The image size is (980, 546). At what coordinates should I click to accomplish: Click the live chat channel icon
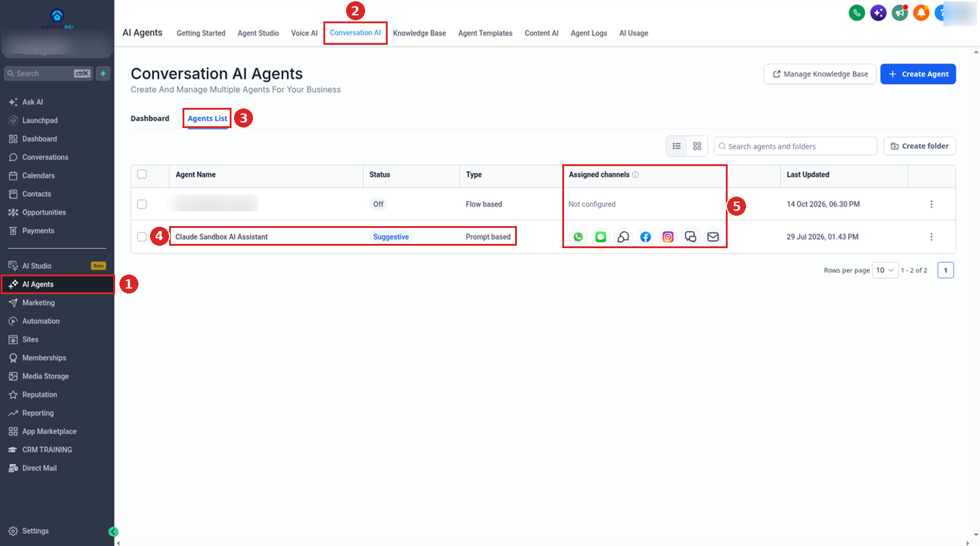690,237
